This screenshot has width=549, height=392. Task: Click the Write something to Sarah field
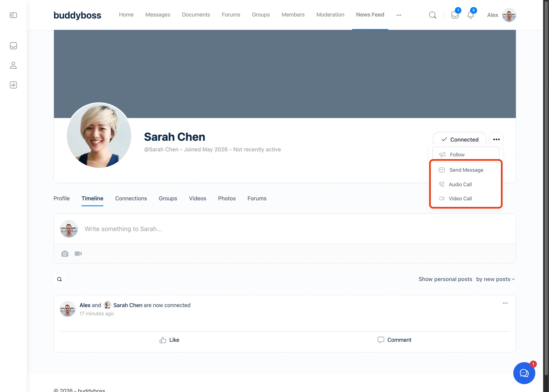point(285,229)
